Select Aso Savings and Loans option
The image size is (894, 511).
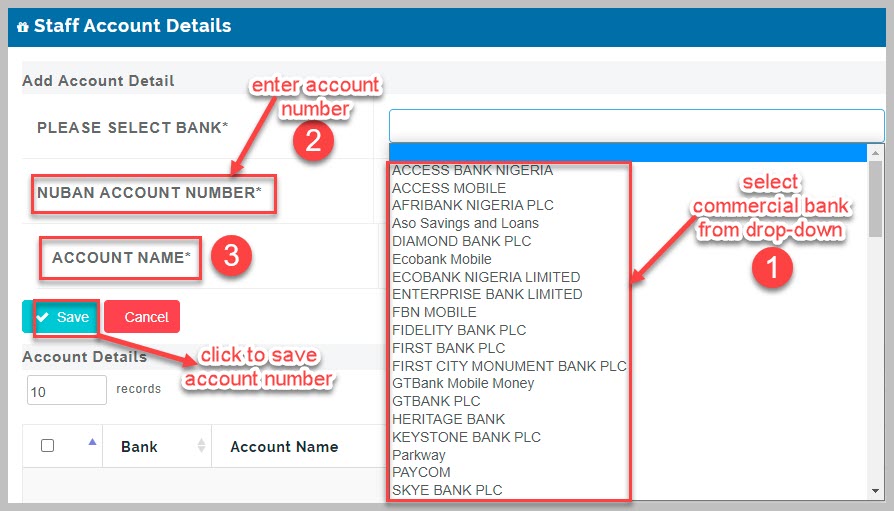[x=465, y=223]
